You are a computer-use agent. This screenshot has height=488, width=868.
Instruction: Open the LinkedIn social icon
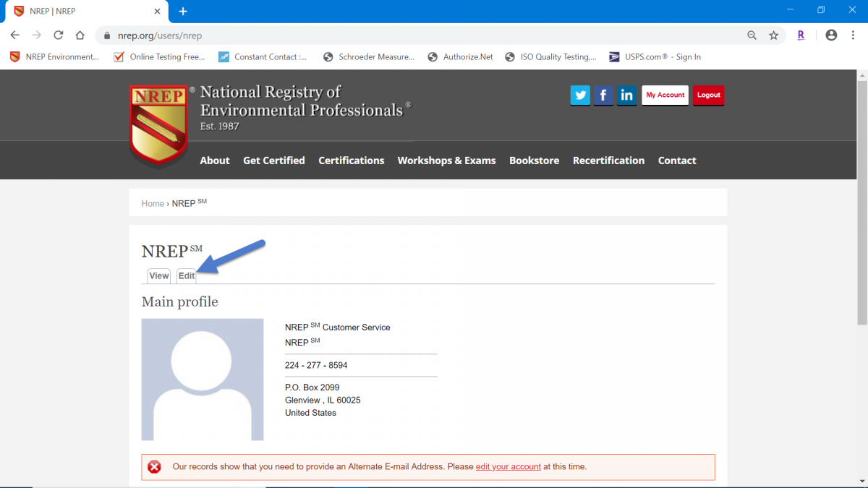coord(626,95)
